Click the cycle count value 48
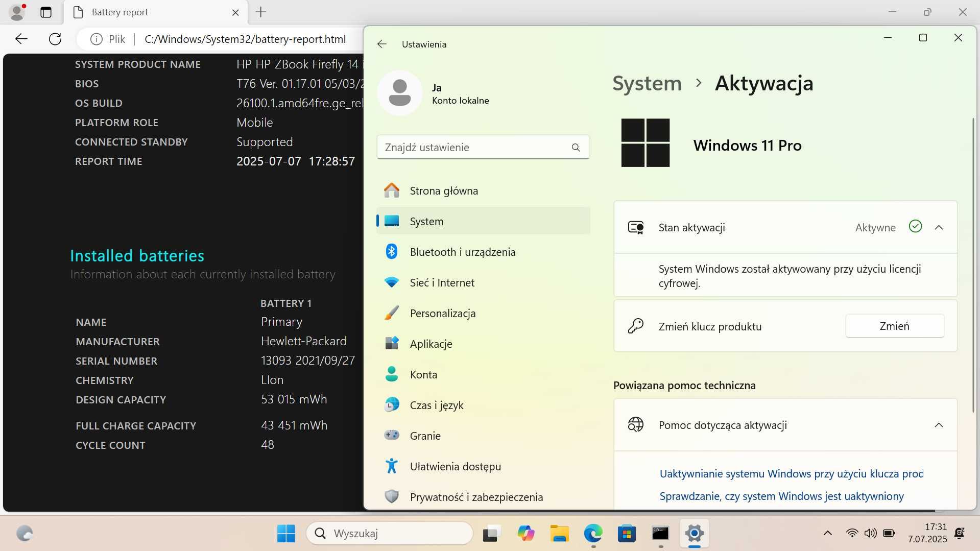This screenshot has height=551, width=980. pos(268,445)
